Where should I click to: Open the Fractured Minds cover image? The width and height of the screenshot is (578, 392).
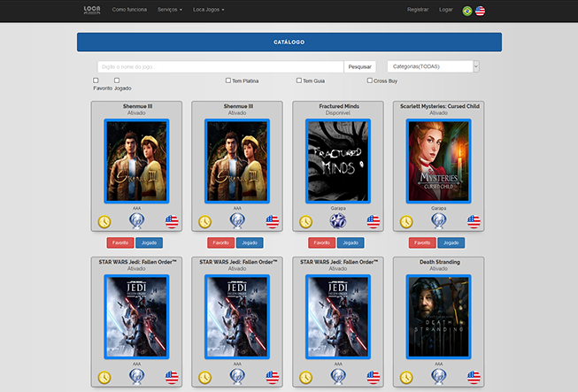click(337, 161)
